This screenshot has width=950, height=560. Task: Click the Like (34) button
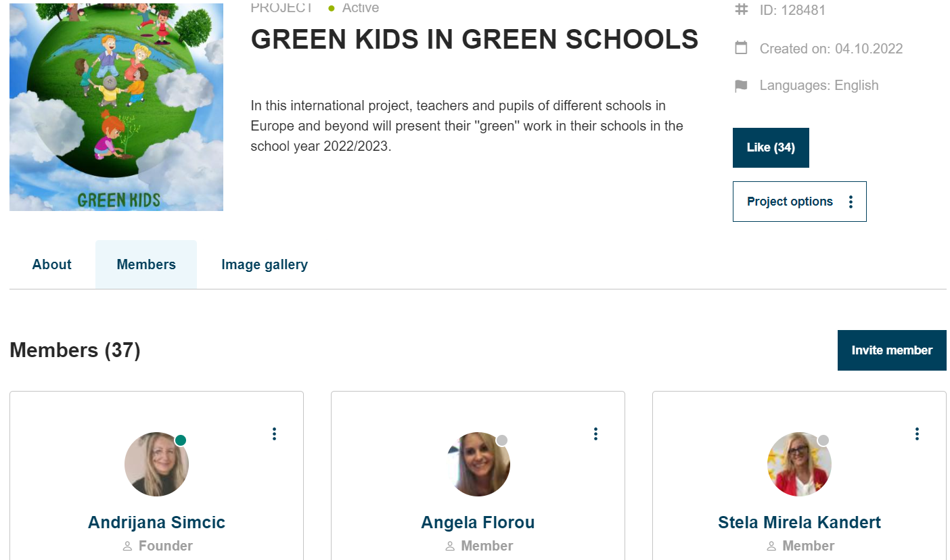tap(771, 147)
